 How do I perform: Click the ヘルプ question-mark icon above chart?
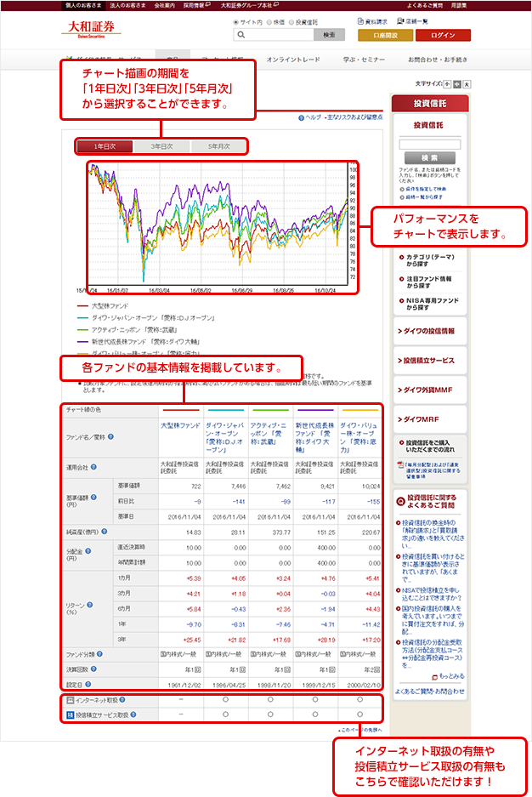point(301,118)
